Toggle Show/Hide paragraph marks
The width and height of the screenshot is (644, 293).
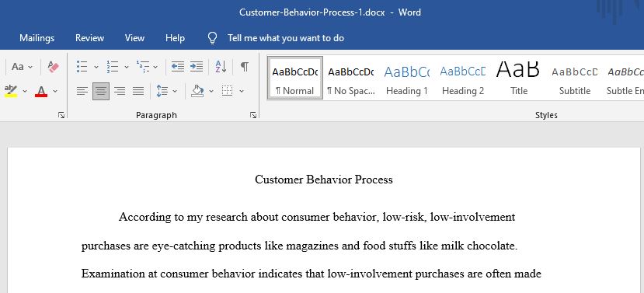(x=245, y=67)
